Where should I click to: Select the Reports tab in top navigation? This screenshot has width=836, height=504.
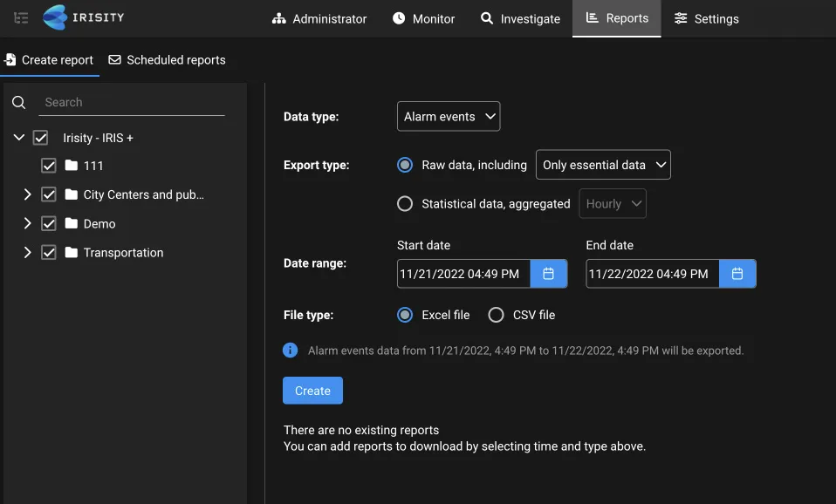[616, 18]
